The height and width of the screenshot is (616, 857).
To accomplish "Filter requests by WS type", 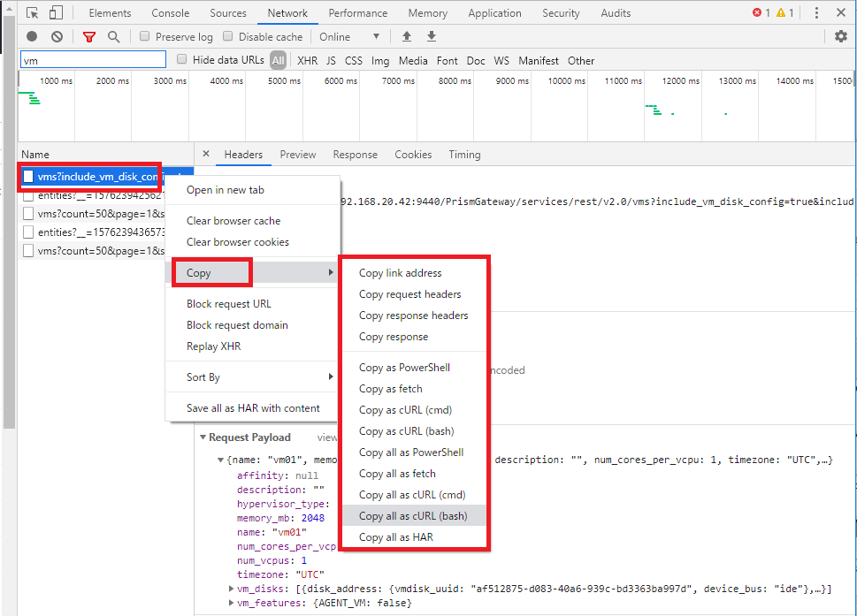I will [501, 61].
